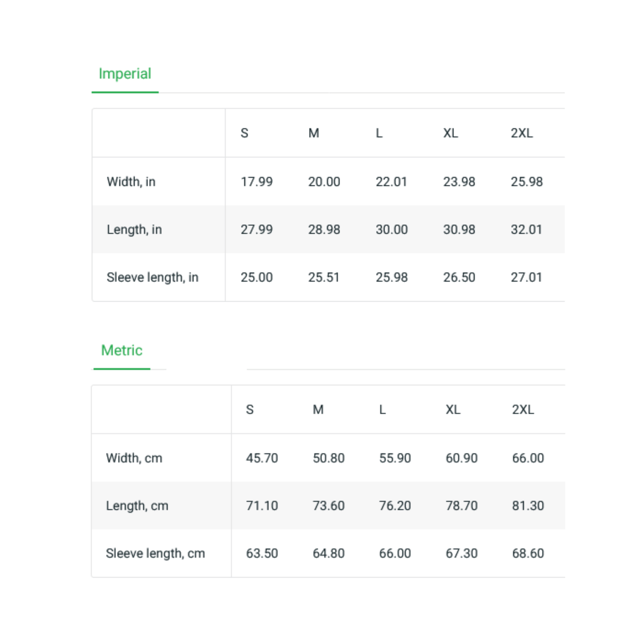Select the XL column header in the Metric table
This screenshot has height=644, width=644.
453,409
